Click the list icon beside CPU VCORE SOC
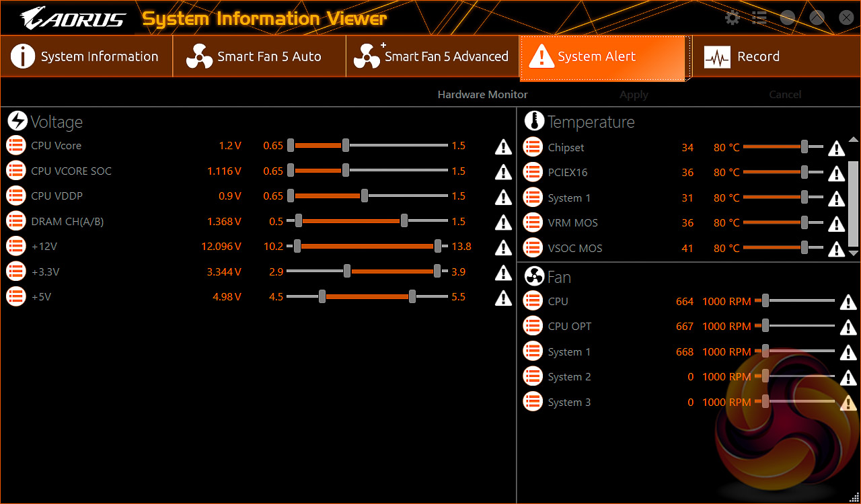 [15, 171]
